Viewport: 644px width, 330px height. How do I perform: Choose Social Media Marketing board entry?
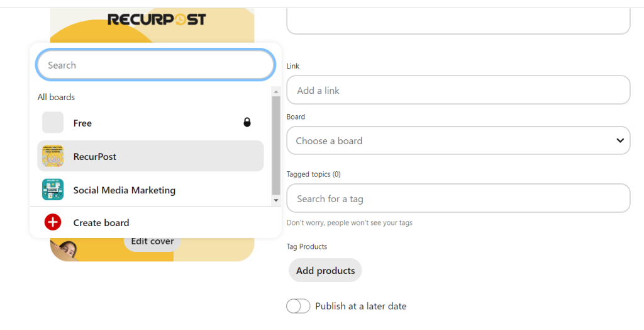tap(150, 190)
